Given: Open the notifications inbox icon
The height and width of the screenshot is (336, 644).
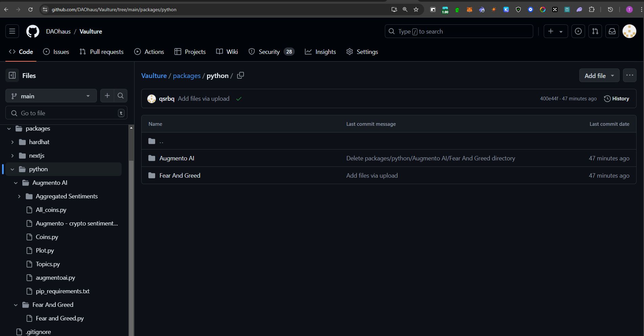Looking at the screenshot, I should (612, 31).
